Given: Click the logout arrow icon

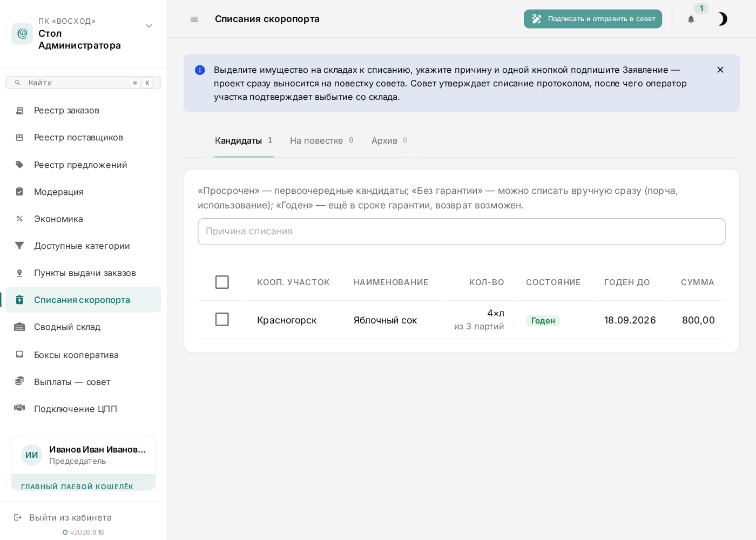Looking at the screenshot, I should click(x=18, y=517).
